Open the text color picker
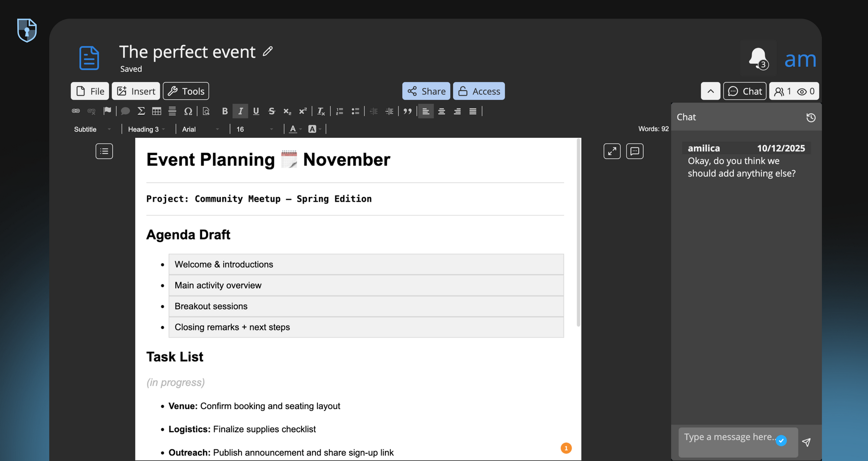 [x=293, y=129]
